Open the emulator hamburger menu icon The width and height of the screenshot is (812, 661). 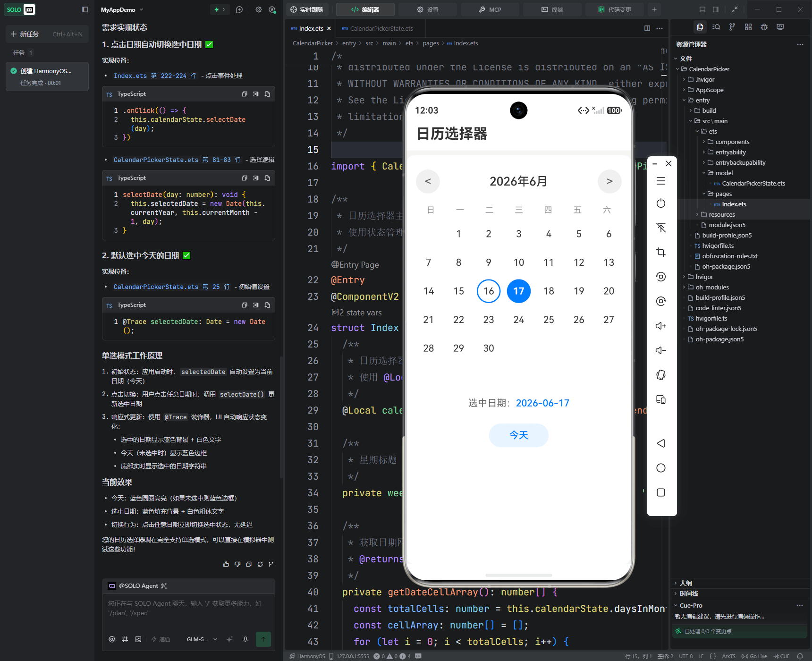pos(661,181)
